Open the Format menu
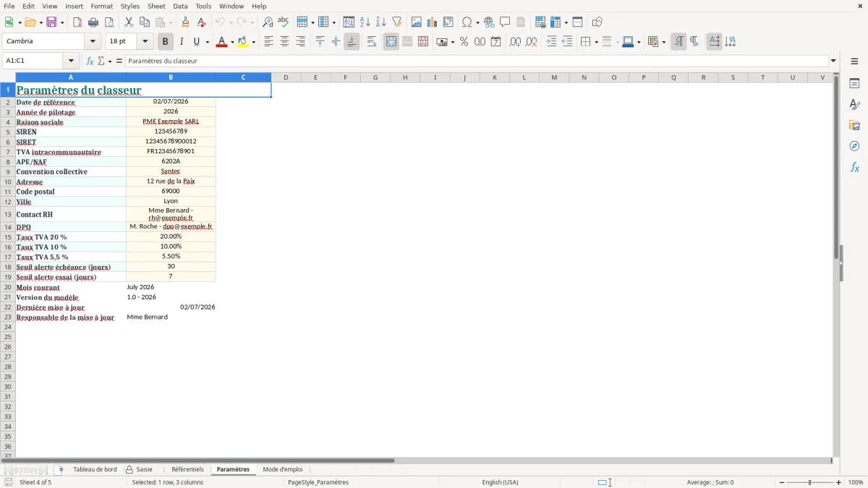The height and width of the screenshot is (488, 868). (101, 6)
